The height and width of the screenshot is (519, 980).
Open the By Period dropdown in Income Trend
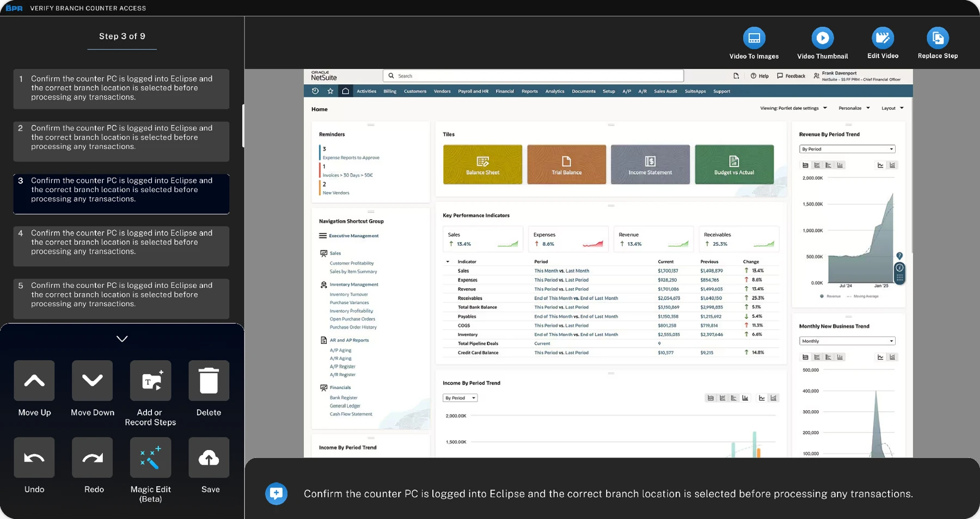460,398
